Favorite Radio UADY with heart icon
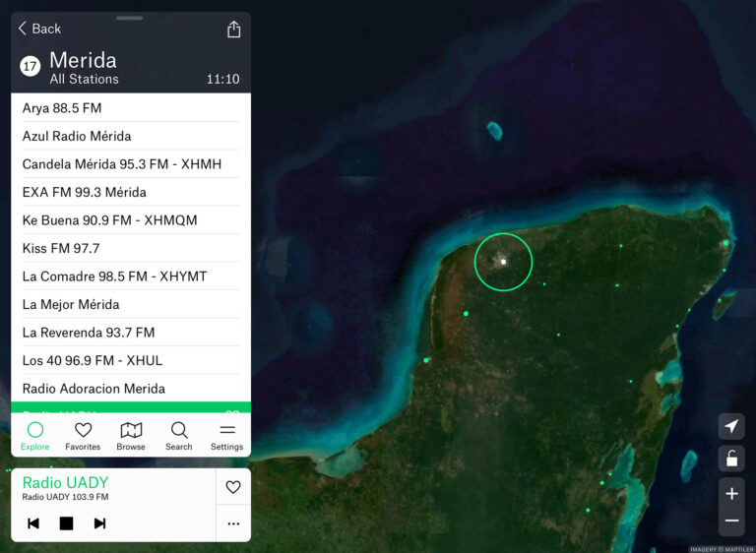Image resolution: width=756 pixels, height=553 pixels. pos(233,487)
